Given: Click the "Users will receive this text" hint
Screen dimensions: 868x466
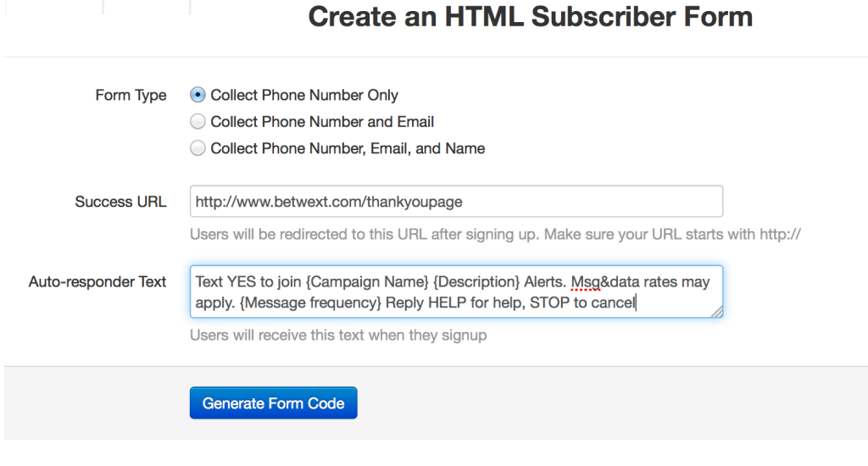Looking at the screenshot, I should [338, 335].
